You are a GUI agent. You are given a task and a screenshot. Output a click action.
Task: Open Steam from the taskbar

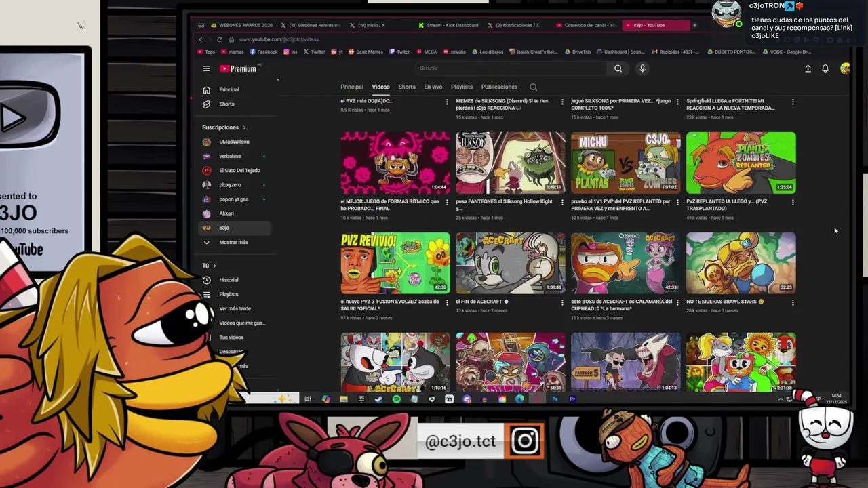[x=378, y=399]
